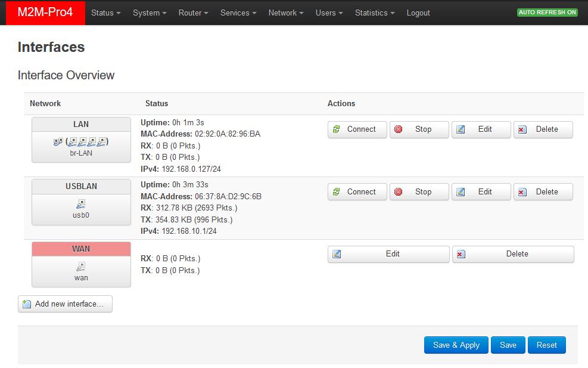Open the Status dropdown menu
Viewport: 588px width, 368px height.
(106, 13)
